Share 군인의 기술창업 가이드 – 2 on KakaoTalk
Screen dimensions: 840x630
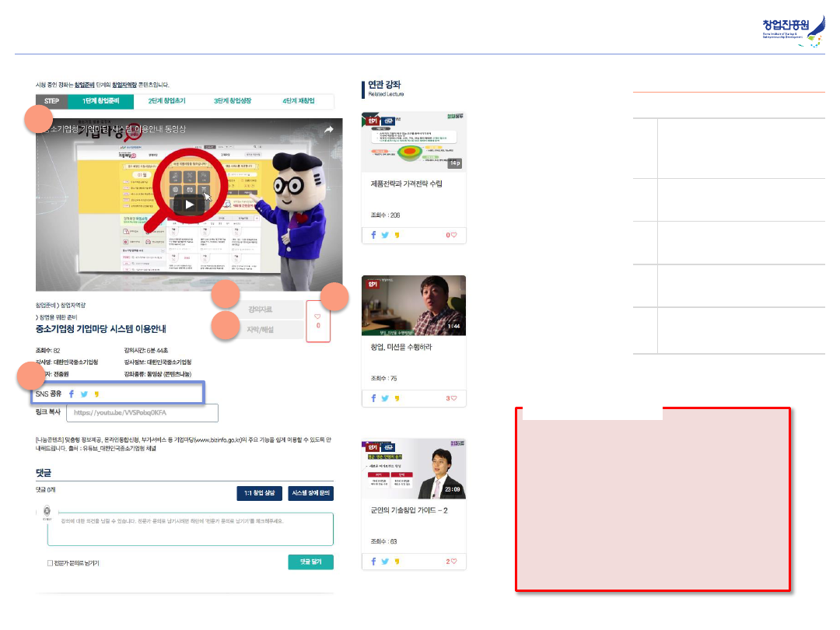[x=397, y=562]
